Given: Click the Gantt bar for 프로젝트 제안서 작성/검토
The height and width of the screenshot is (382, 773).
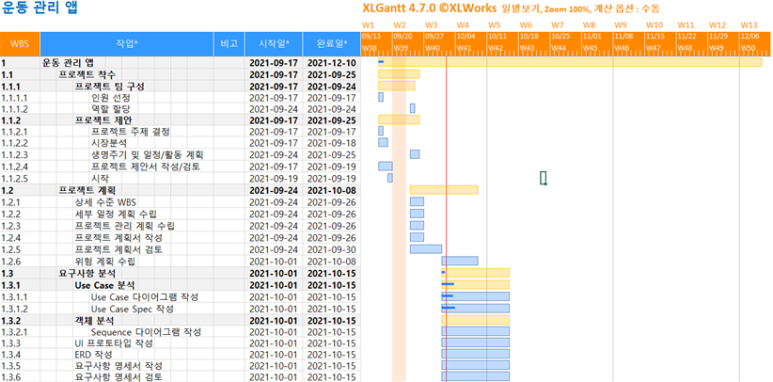Looking at the screenshot, I should tap(386, 166).
